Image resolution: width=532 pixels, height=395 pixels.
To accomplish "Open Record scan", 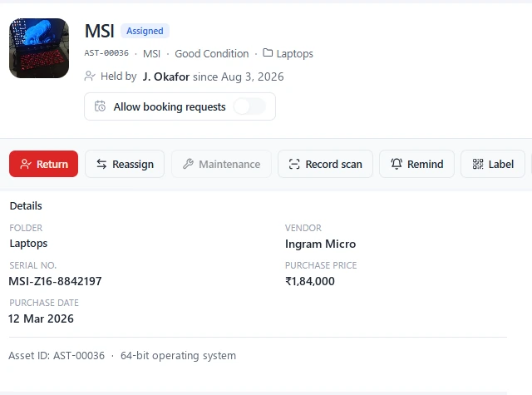I will tap(325, 164).
